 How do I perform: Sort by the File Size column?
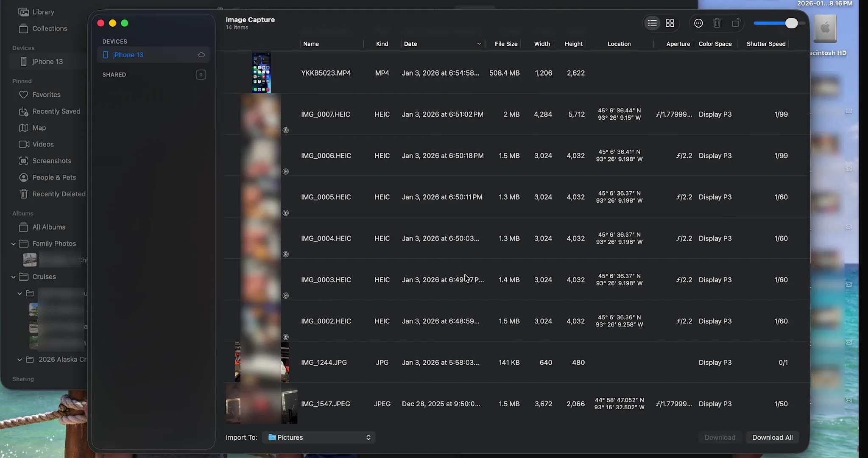506,44
